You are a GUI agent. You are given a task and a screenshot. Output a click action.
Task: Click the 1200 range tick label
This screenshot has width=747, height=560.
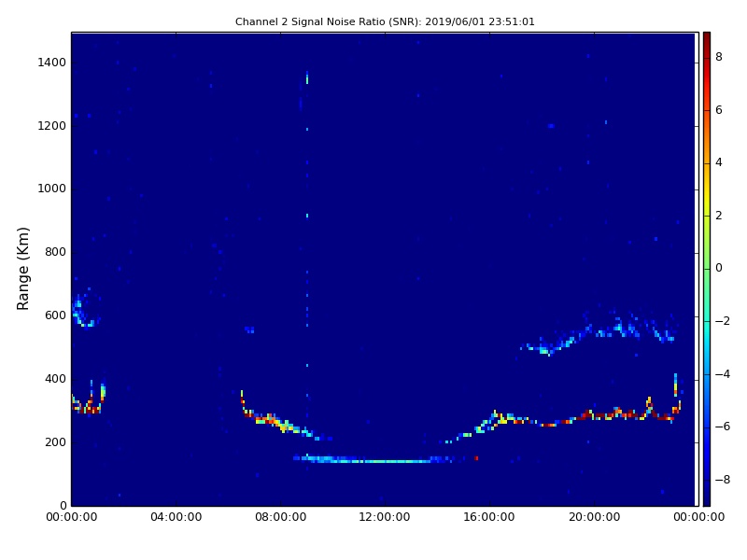click(52, 126)
